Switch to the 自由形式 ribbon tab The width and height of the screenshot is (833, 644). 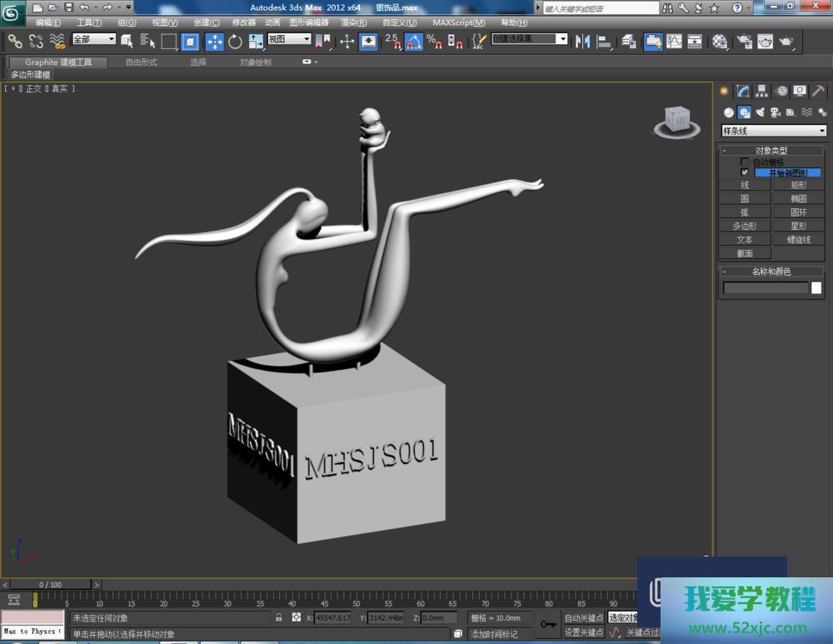(141, 62)
